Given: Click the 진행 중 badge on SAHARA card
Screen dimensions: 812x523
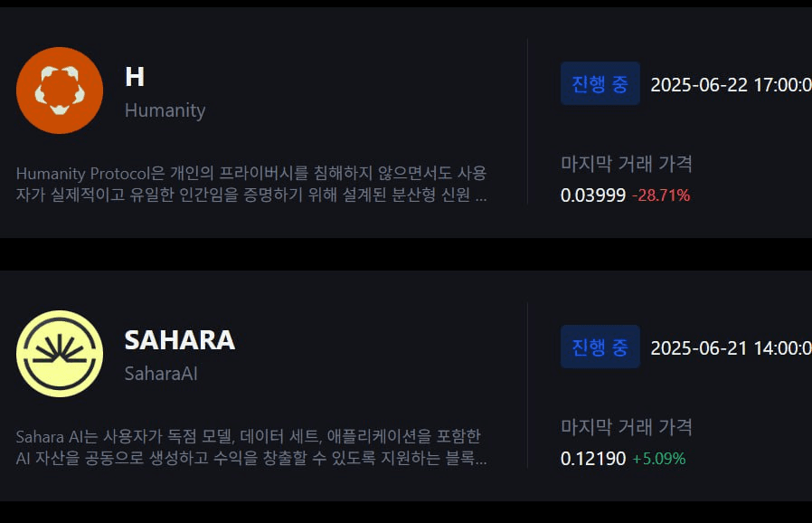Looking at the screenshot, I should (600, 347).
